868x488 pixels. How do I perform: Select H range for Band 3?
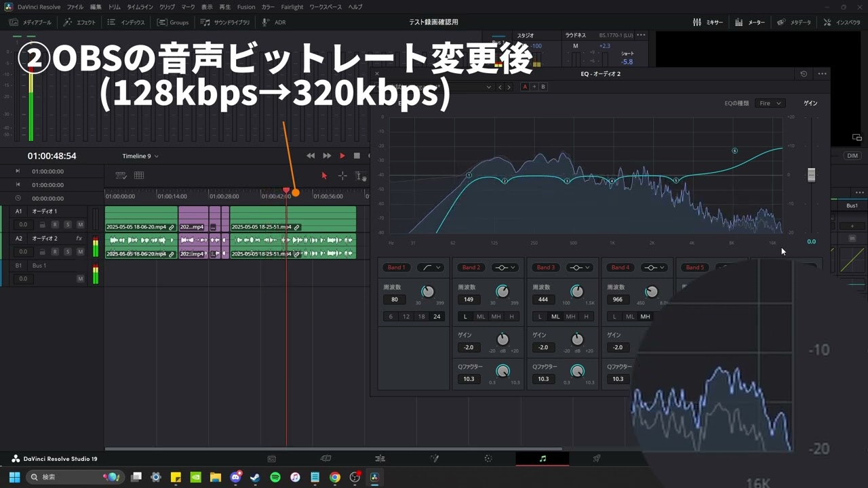586,317
